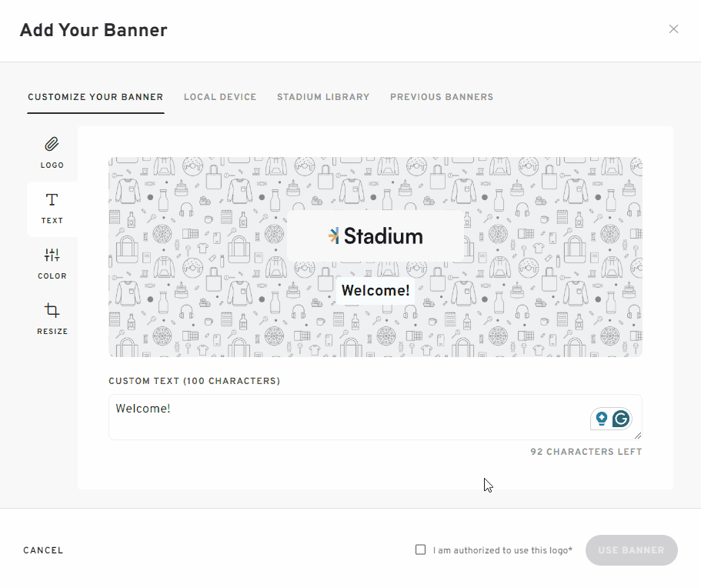Click 'I am authorized to use this logo' label
The image size is (701, 588).
click(502, 550)
